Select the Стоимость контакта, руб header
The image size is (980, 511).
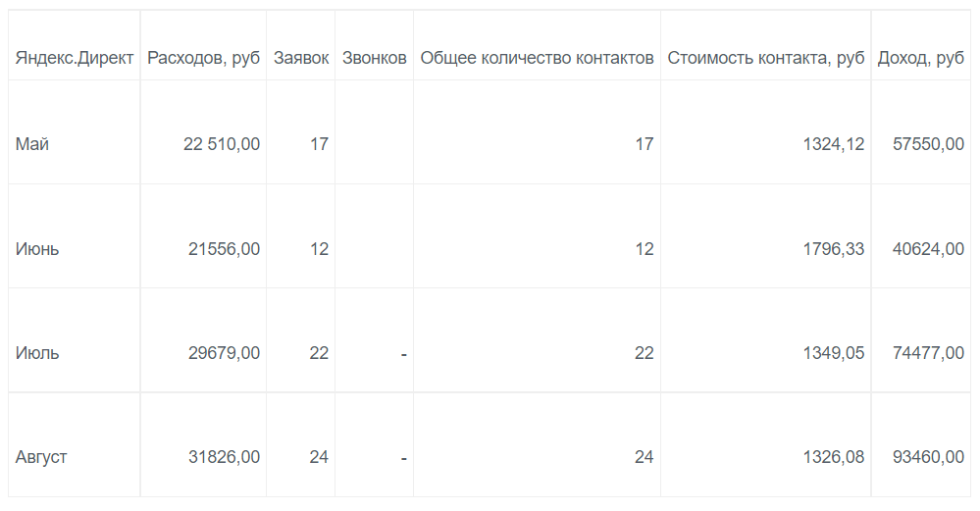(x=766, y=59)
